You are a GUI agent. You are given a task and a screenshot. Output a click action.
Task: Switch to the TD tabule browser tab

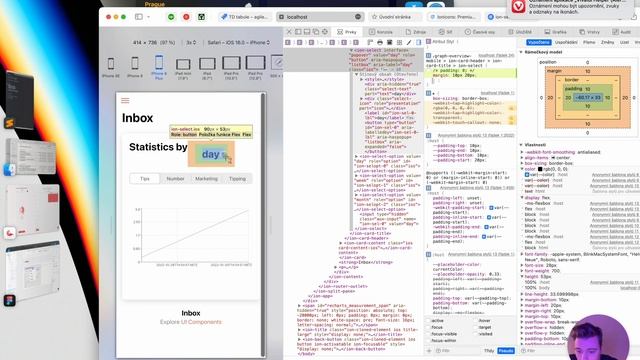[245, 17]
